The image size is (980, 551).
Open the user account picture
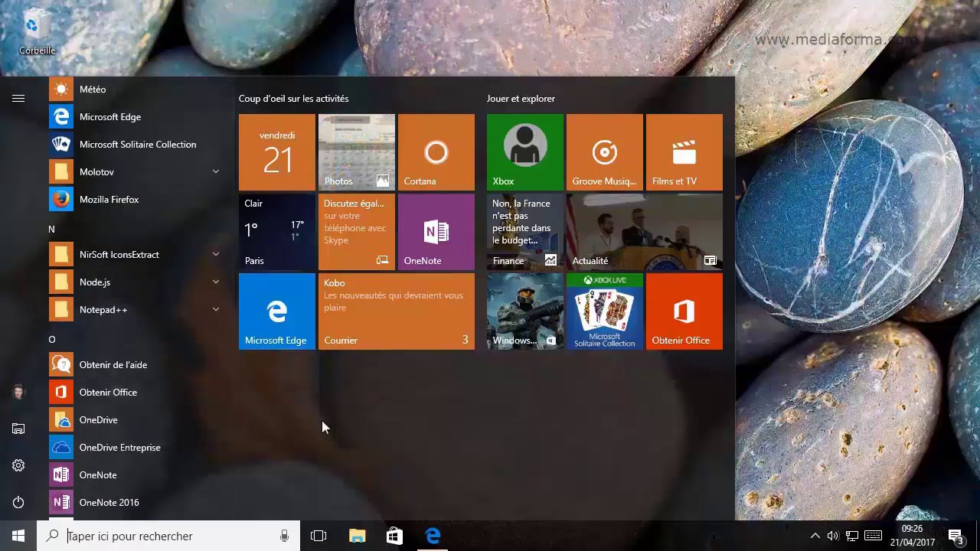tap(18, 392)
